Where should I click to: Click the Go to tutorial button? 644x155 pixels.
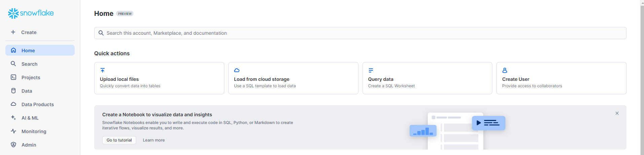(x=119, y=140)
